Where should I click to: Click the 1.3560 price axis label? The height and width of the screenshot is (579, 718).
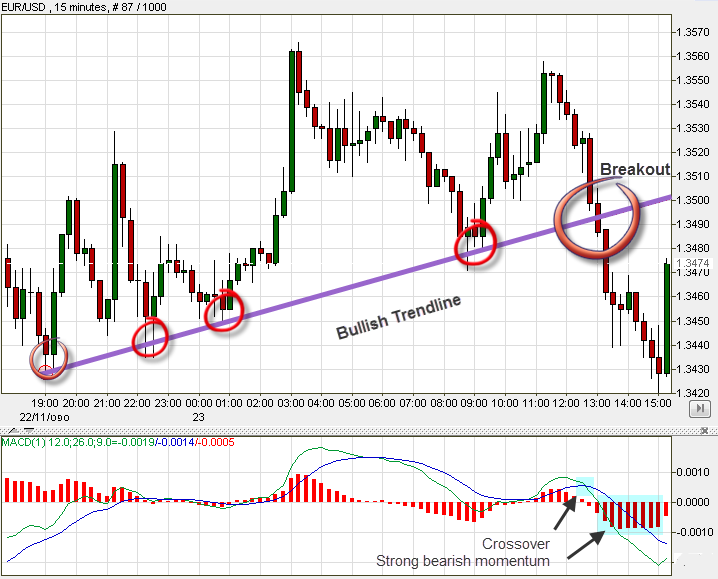tap(692, 55)
